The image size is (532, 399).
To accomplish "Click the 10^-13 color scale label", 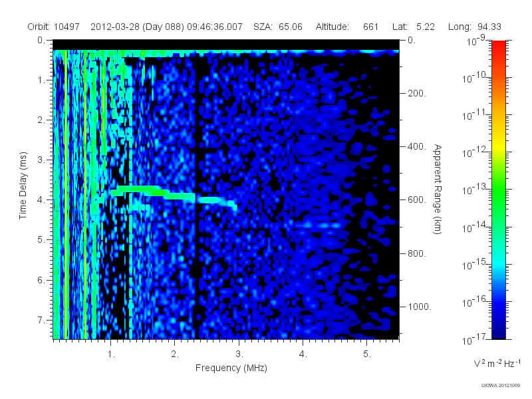I will (475, 190).
